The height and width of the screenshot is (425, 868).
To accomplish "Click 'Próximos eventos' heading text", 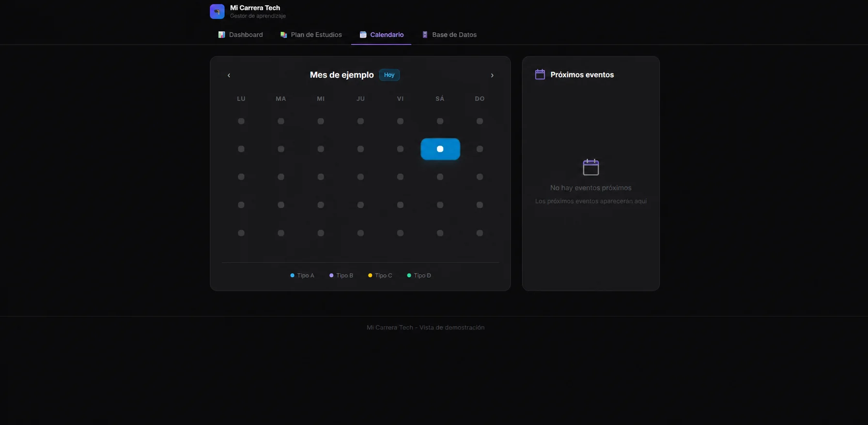I will click(x=582, y=75).
